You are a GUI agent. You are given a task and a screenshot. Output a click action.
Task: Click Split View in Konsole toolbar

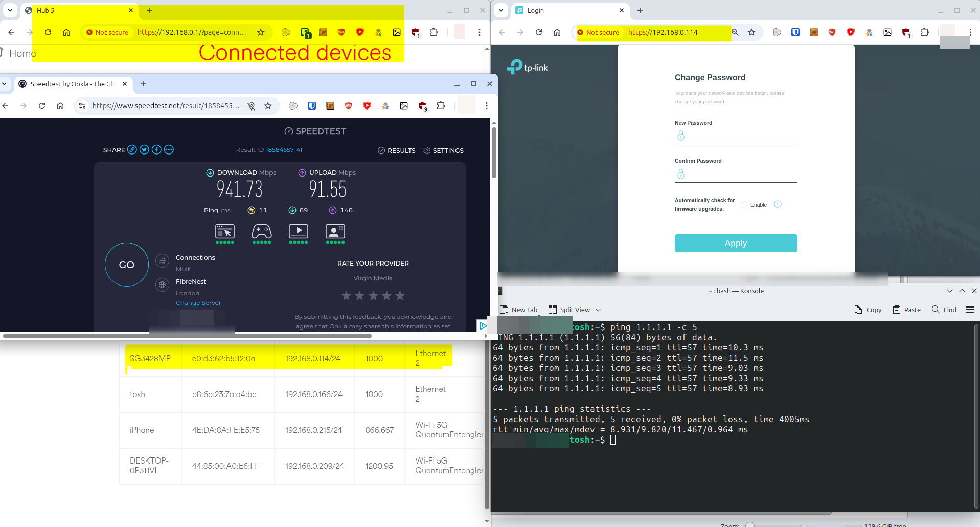click(569, 310)
